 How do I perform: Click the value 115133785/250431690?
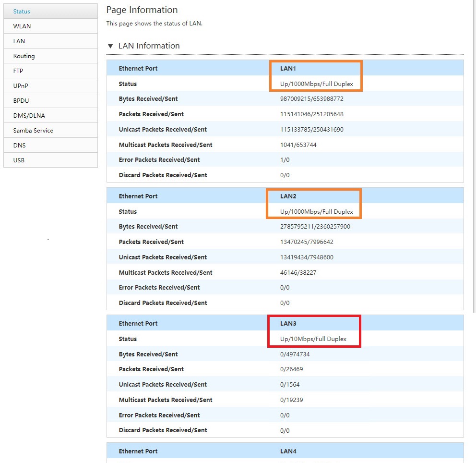311,129
